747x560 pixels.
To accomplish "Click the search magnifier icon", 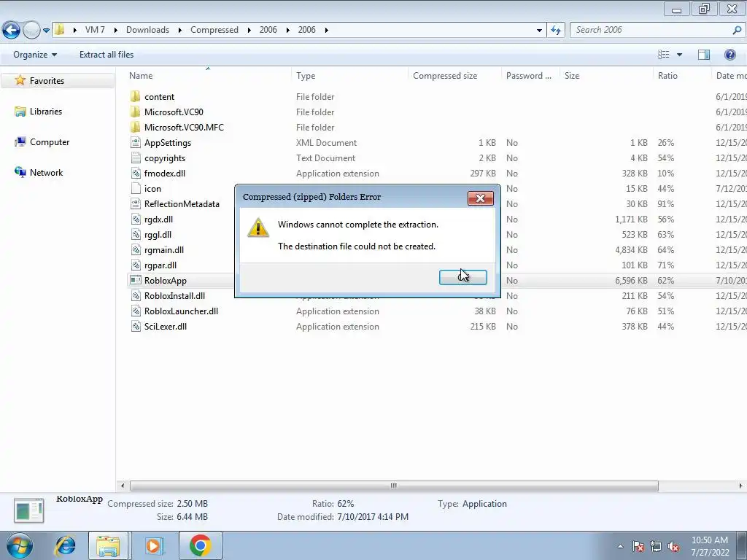I will (737, 30).
